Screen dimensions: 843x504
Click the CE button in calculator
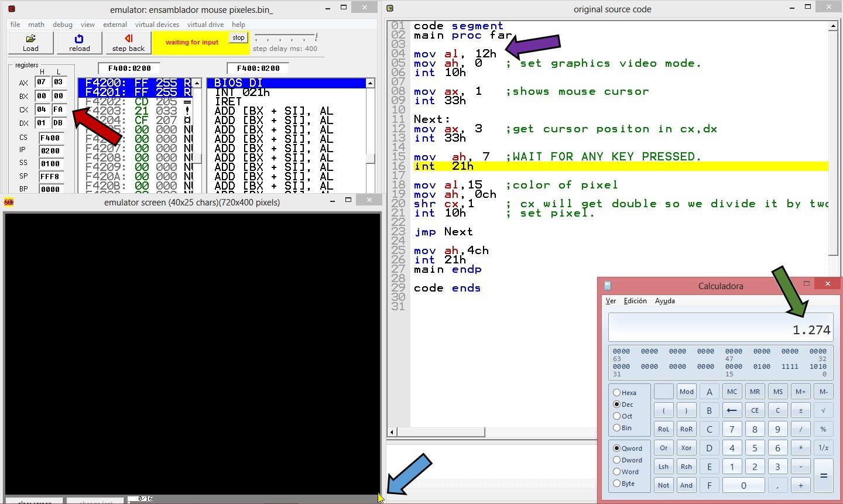pyautogui.click(x=755, y=410)
